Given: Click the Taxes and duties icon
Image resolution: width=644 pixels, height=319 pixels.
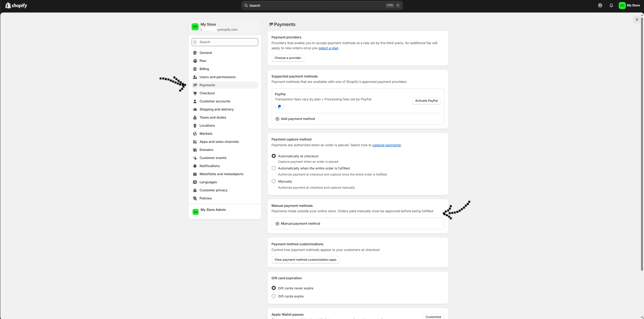Looking at the screenshot, I should (x=195, y=118).
